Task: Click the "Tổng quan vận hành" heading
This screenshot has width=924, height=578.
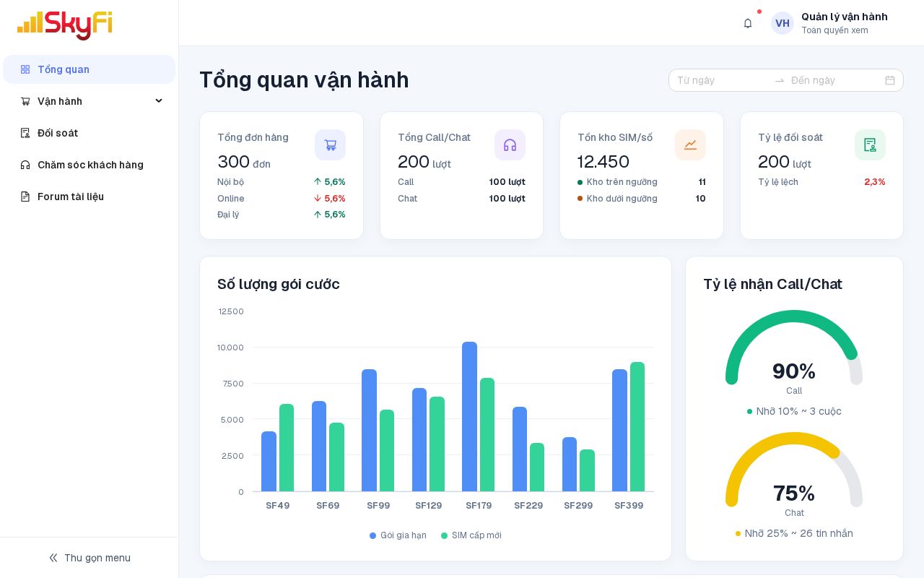Action: tap(304, 79)
